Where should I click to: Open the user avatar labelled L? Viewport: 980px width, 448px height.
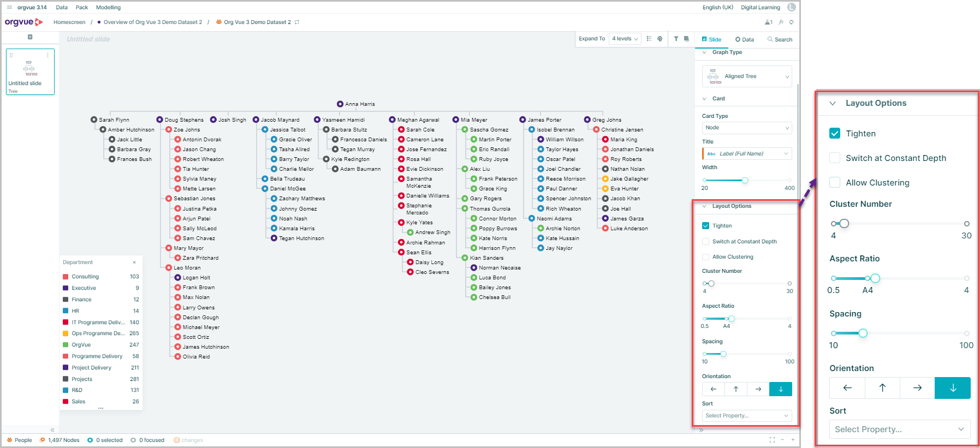791,7
